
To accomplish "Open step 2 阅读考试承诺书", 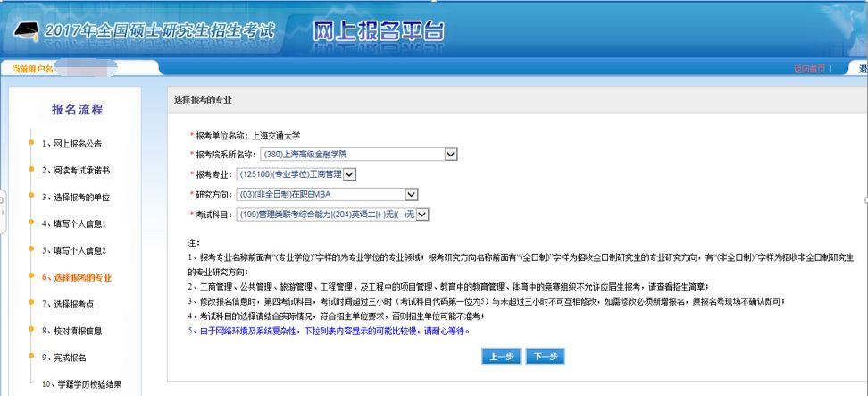I will click(75, 170).
